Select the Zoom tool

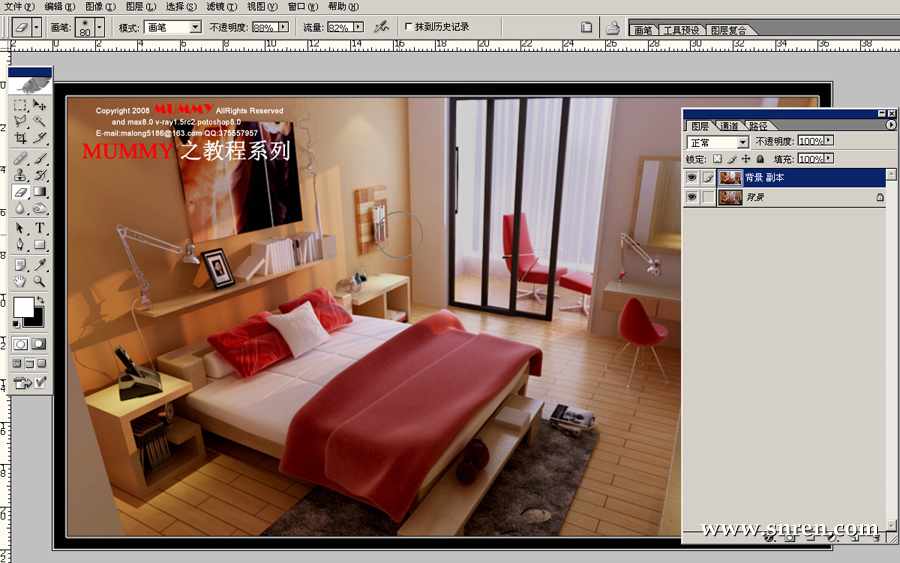[39, 281]
